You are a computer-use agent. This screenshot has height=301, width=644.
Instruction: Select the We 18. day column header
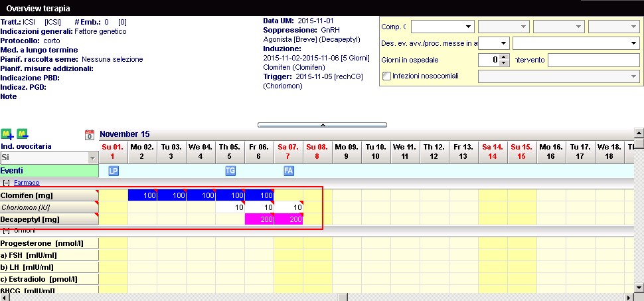[609, 151]
